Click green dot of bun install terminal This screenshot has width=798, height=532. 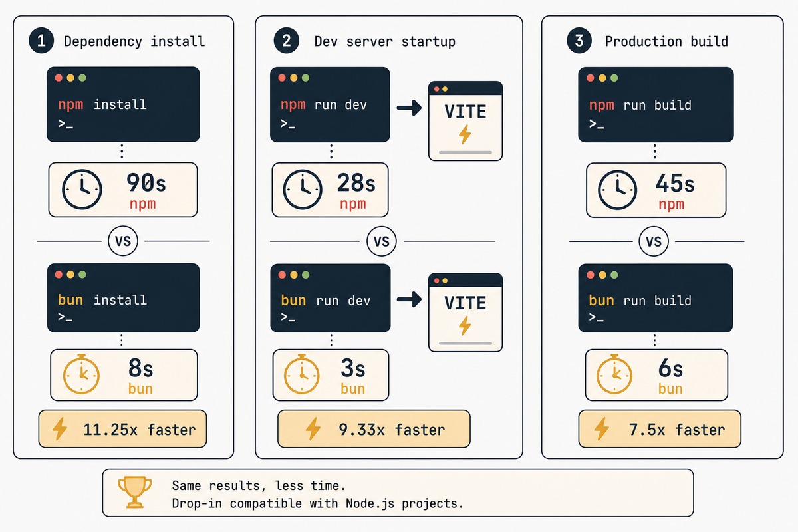pos(82,274)
